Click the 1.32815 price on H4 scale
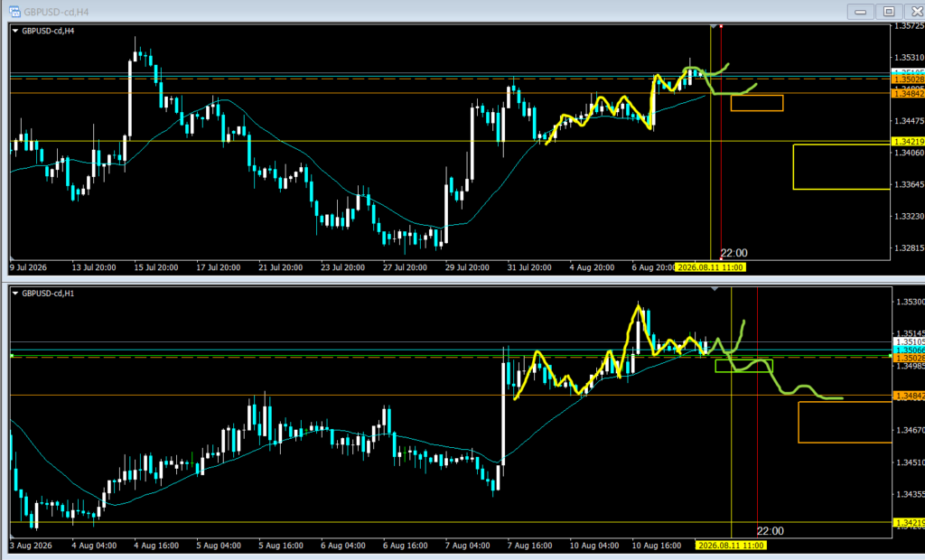 point(909,247)
